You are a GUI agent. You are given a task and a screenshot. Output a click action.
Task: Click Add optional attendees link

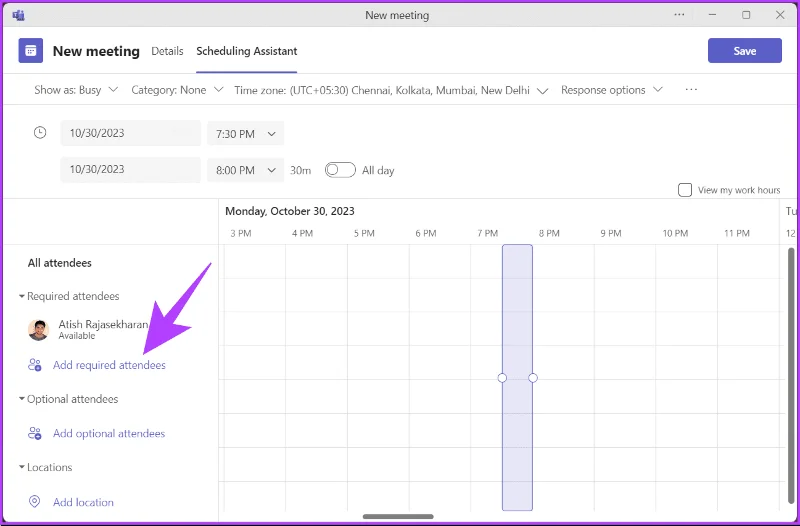point(109,433)
